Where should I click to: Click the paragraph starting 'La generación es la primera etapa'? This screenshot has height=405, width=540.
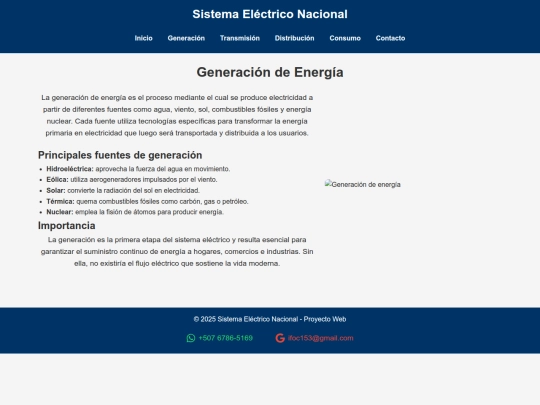(x=177, y=251)
